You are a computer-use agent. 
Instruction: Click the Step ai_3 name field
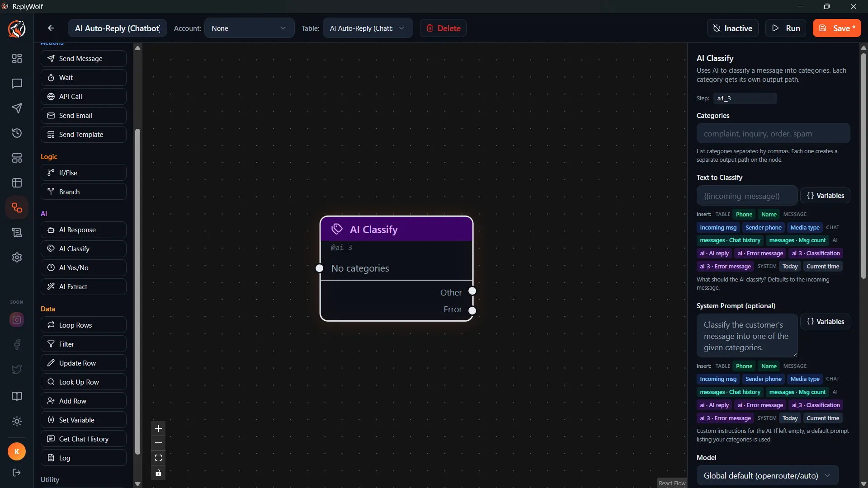(745, 98)
